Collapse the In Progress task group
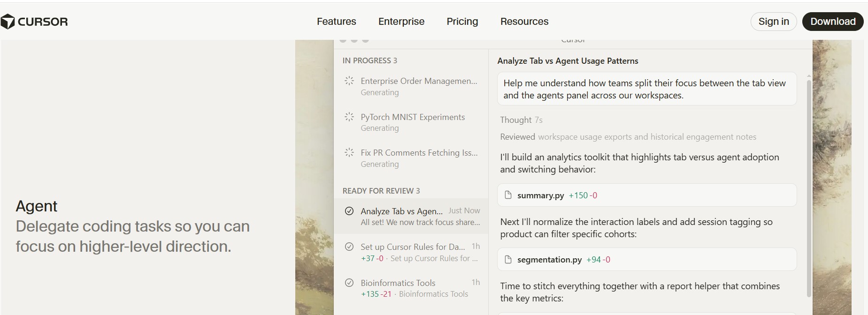Viewport: 868px width, 315px height. (369, 60)
